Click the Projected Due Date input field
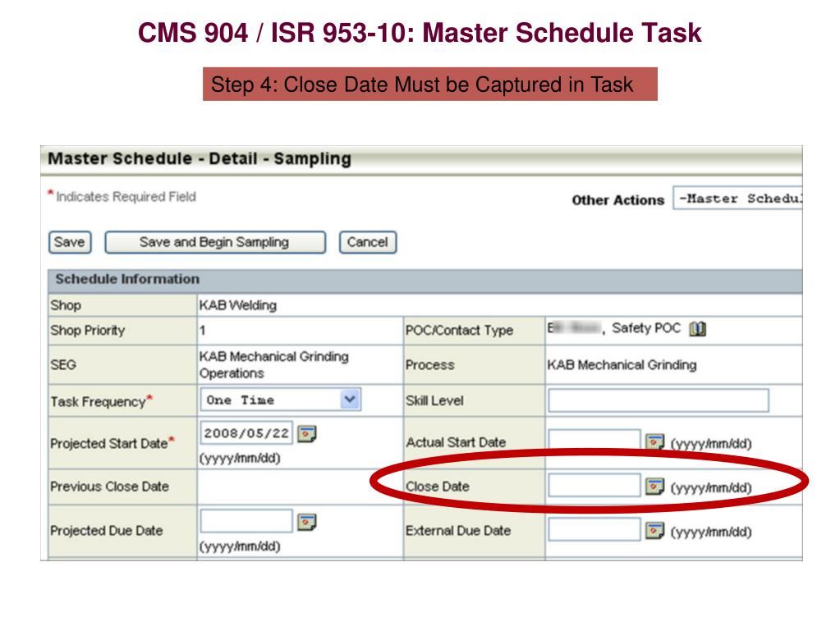 (x=246, y=521)
